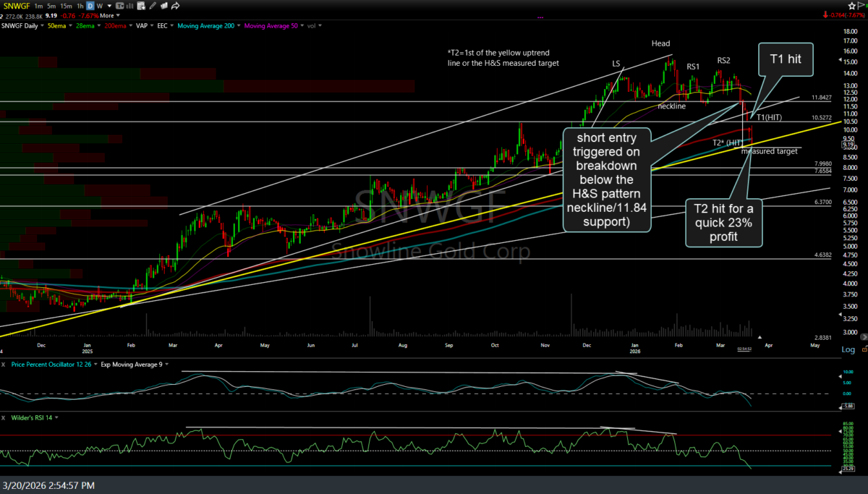Close the Price Percent Oscillator panel

coord(4,364)
